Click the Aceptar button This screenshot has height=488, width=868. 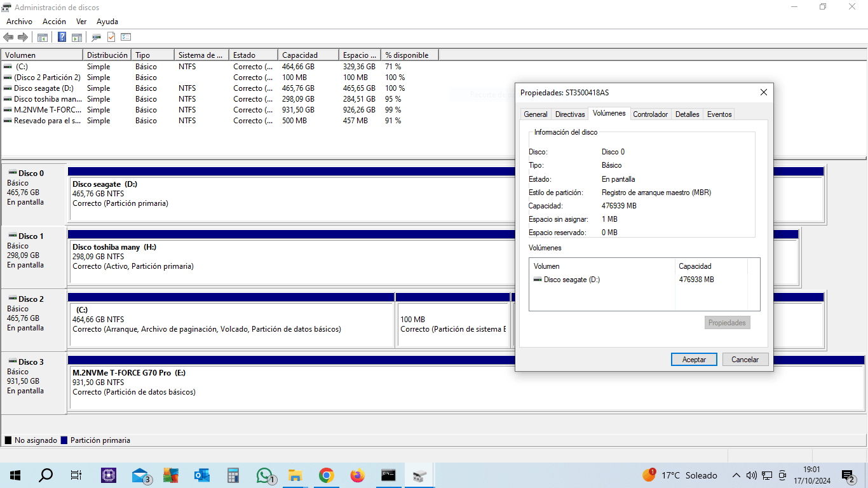pos(694,359)
